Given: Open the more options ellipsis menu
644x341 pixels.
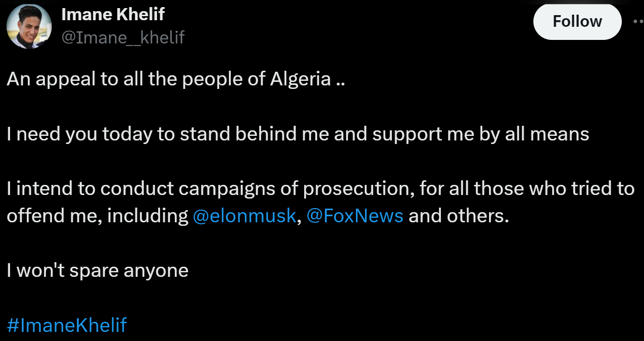Looking at the screenshot, I should point(638,22).
